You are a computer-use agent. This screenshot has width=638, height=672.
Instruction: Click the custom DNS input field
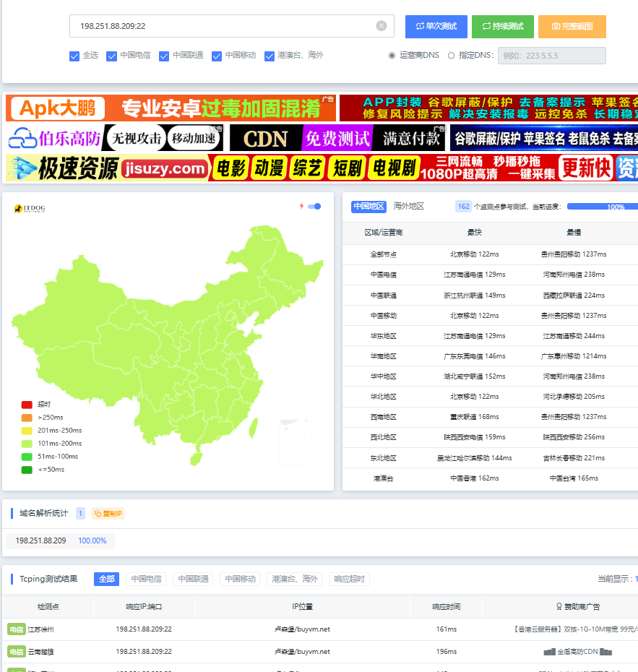(551, 56)
